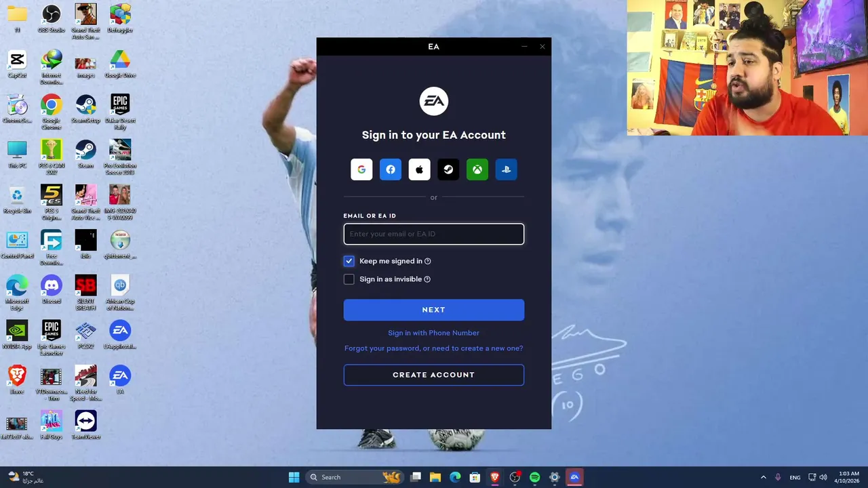The height and width of the screenshot is (488, 868).
Task: Select the Google Chrome desktop icon
Action: click(52, 113)
